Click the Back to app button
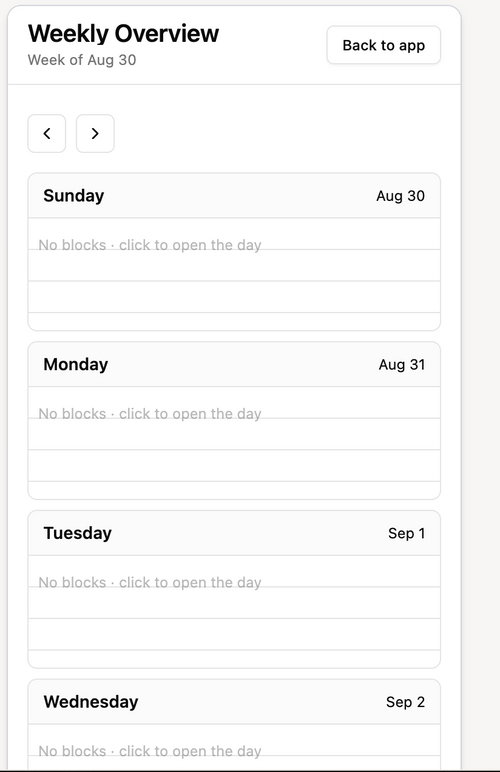The height and width of the screenshot is (772, 500). [383, 45]
